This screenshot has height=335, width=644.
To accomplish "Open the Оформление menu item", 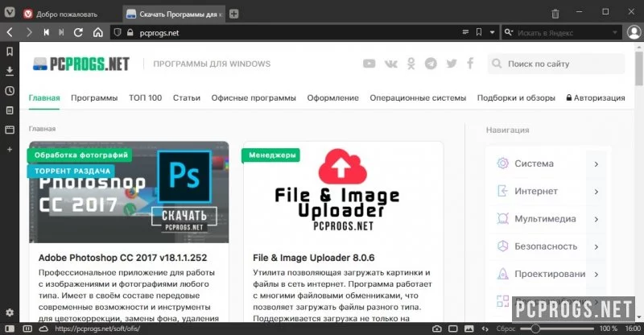I will [332, 97].
